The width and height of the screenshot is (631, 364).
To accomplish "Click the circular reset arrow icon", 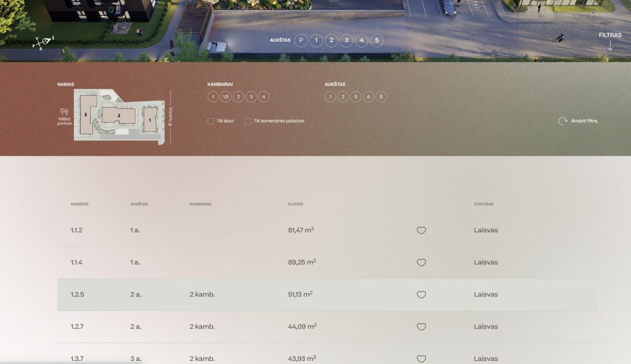I will 563,121.
